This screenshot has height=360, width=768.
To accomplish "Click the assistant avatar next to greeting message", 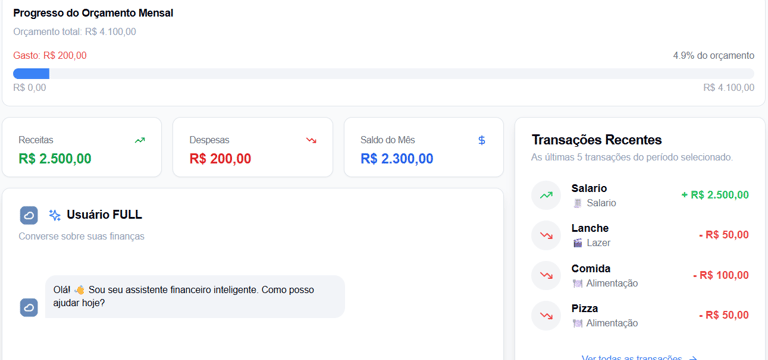I will point(29,308).
